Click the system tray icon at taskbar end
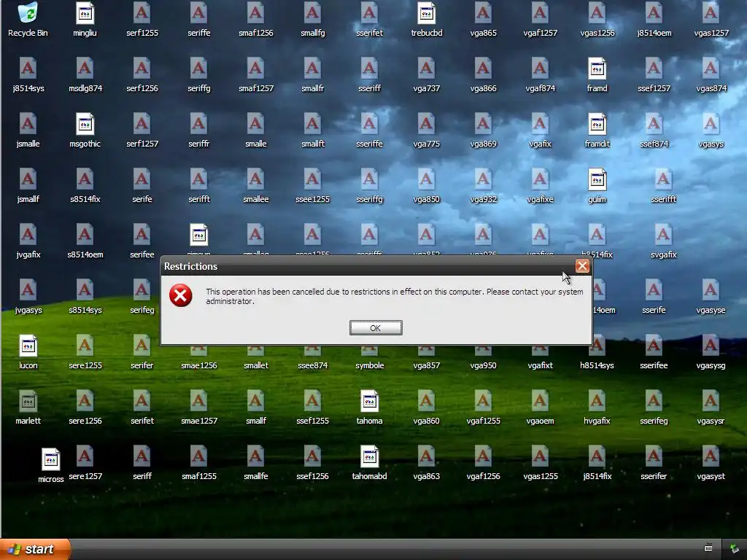 pyautogui.click(x=735, y=549)
